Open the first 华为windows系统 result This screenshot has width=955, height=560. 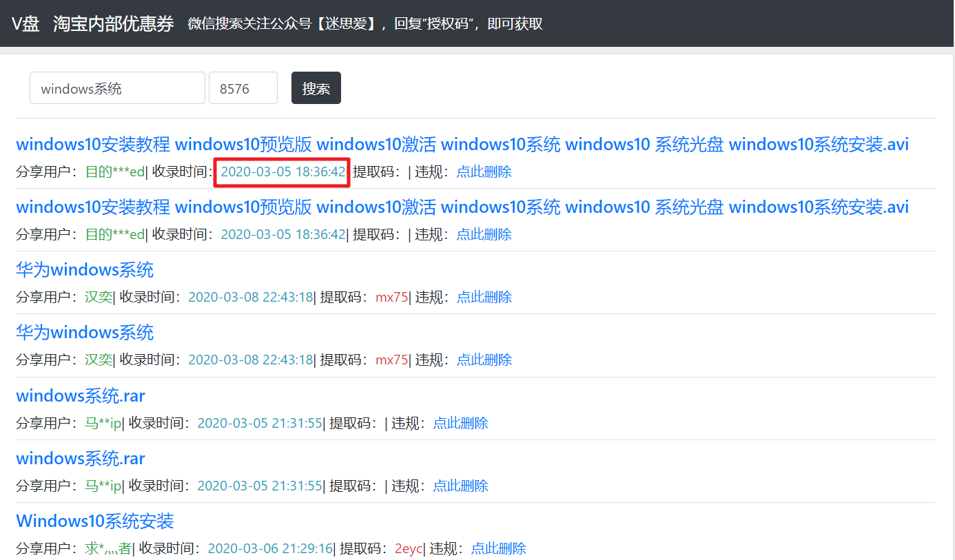[85, 269]
